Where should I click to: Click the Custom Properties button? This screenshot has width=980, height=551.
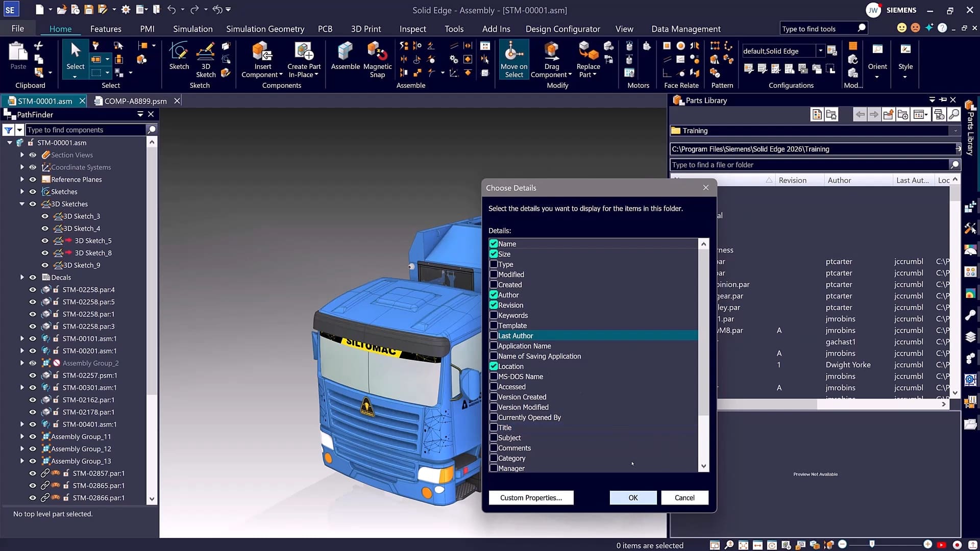click(531, 498)
